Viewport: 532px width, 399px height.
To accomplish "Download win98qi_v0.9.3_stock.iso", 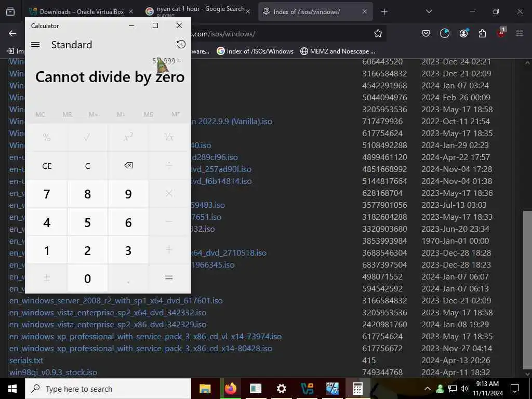I will [x=53, y=372].
